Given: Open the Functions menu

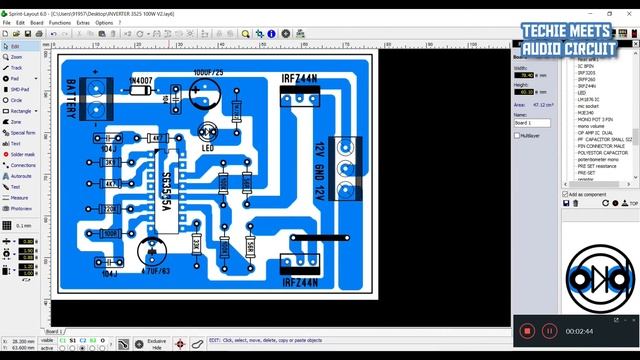Looking at the screenshot, I should (x=60, y=23).
